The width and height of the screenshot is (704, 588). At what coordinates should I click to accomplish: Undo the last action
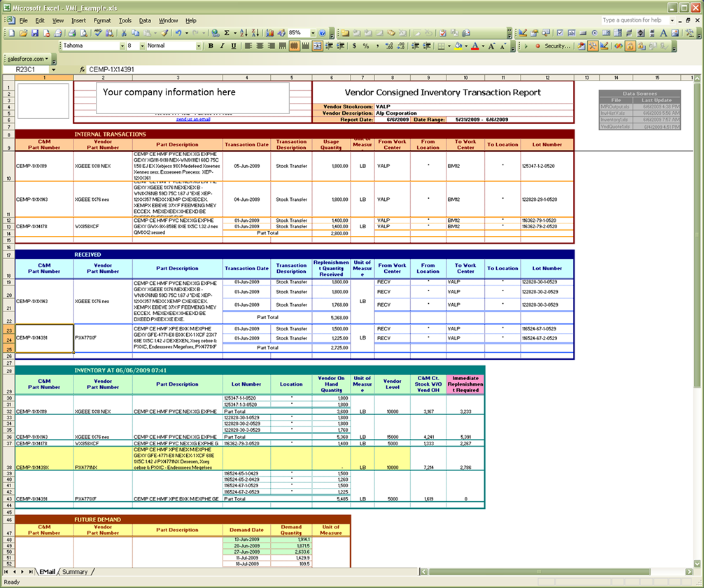click(x=178, y=33)
